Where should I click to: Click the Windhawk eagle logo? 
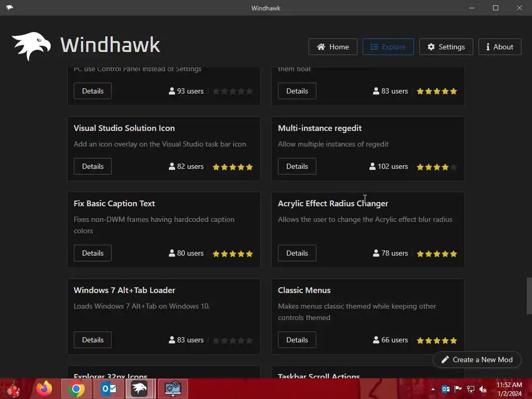pos(31,46)
